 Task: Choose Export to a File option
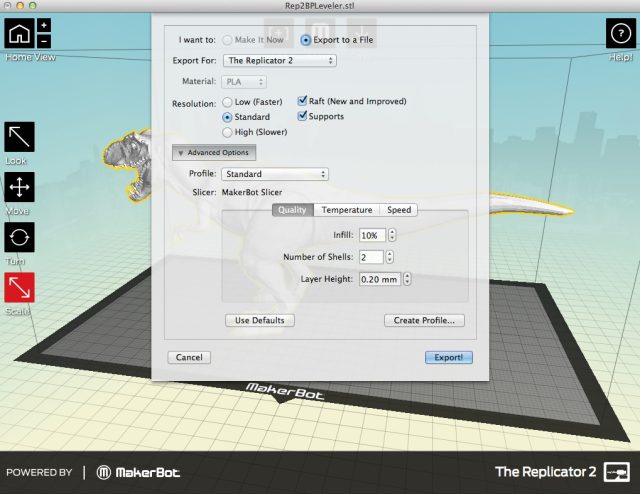(305, 40)
